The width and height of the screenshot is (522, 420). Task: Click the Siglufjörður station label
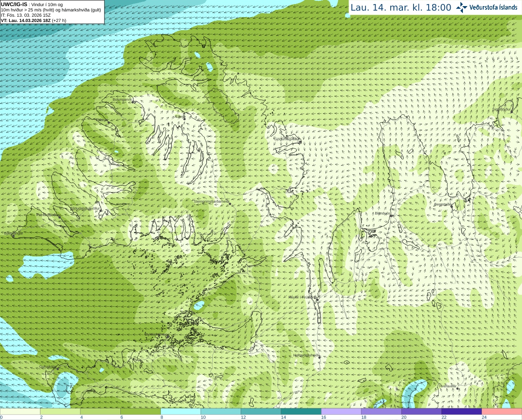(x=502, y=109)
